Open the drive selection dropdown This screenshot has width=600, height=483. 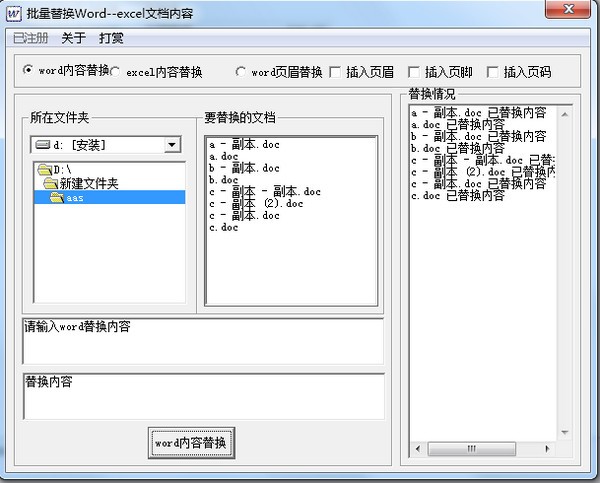(x=172, y=145)
